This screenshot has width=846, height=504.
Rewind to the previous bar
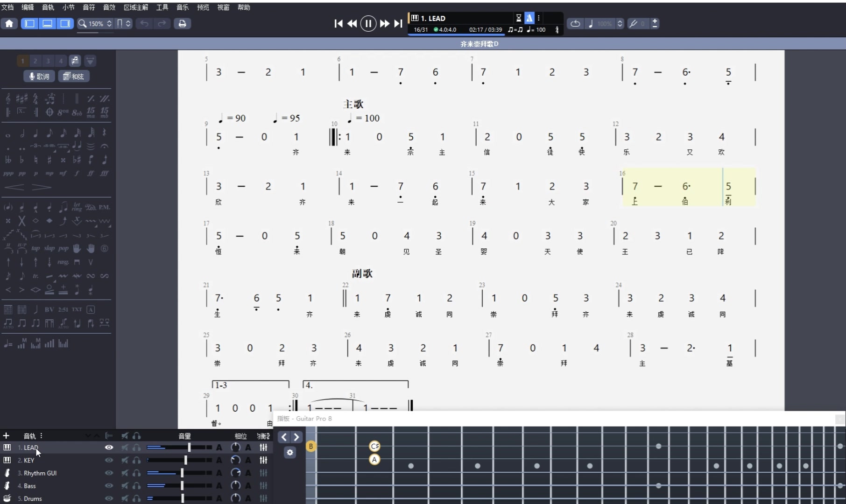point(352,23)
